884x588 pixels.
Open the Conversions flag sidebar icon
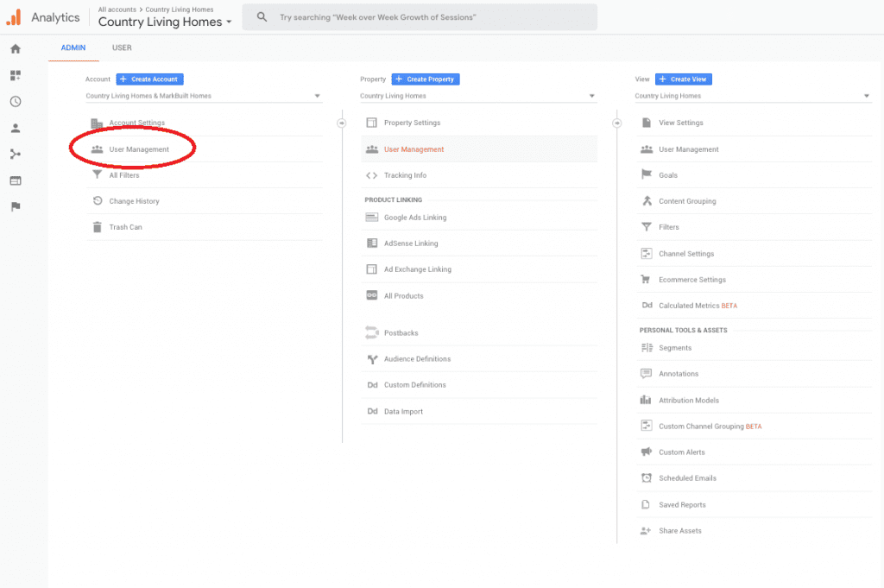16,206
